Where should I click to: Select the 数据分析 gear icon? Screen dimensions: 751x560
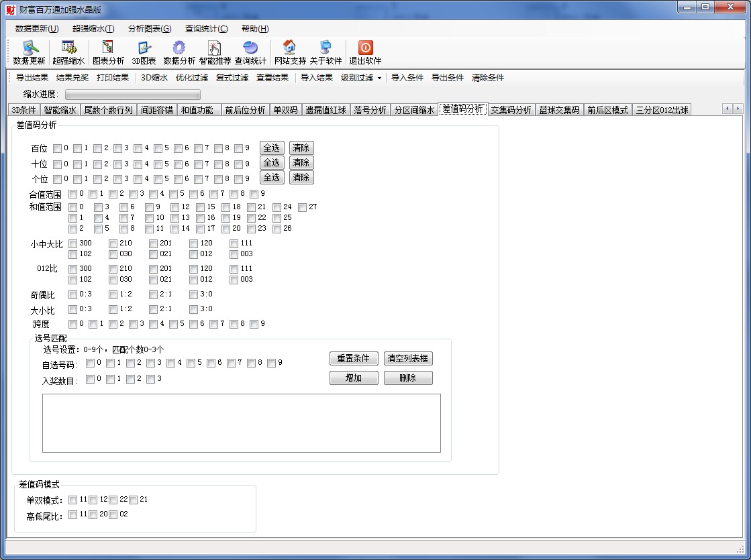(x=179, y=48)
